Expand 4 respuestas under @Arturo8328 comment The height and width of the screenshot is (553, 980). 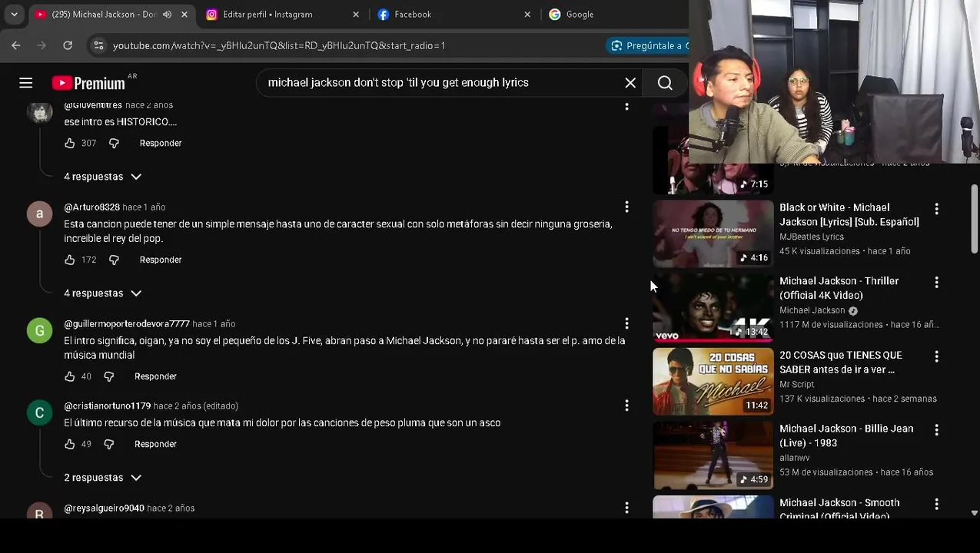point(102,293)
